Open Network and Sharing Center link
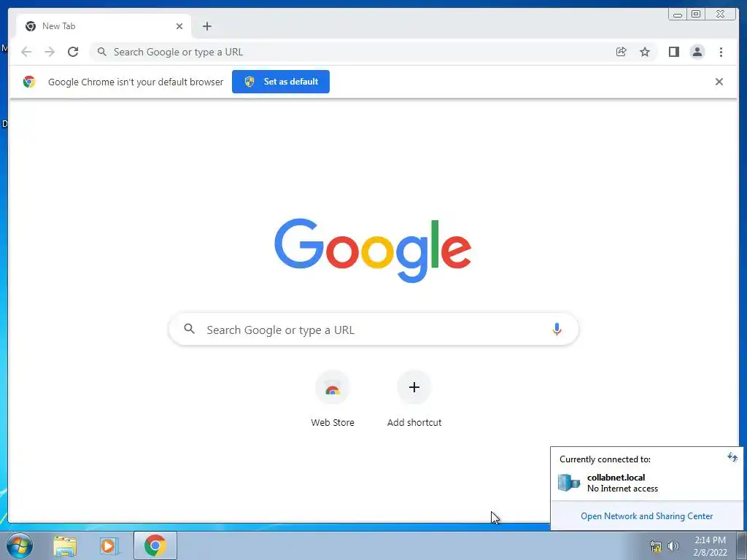747x560 pixels. tap(646, 516)
